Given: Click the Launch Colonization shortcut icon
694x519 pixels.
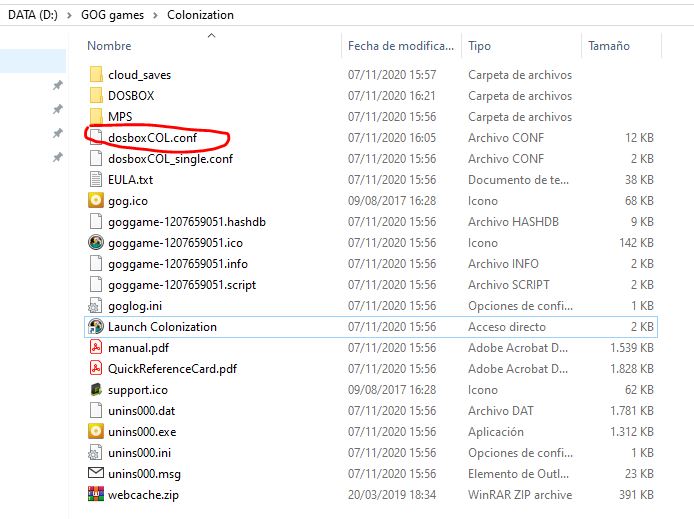Looking at the screenshot, I should coord(96,327).
